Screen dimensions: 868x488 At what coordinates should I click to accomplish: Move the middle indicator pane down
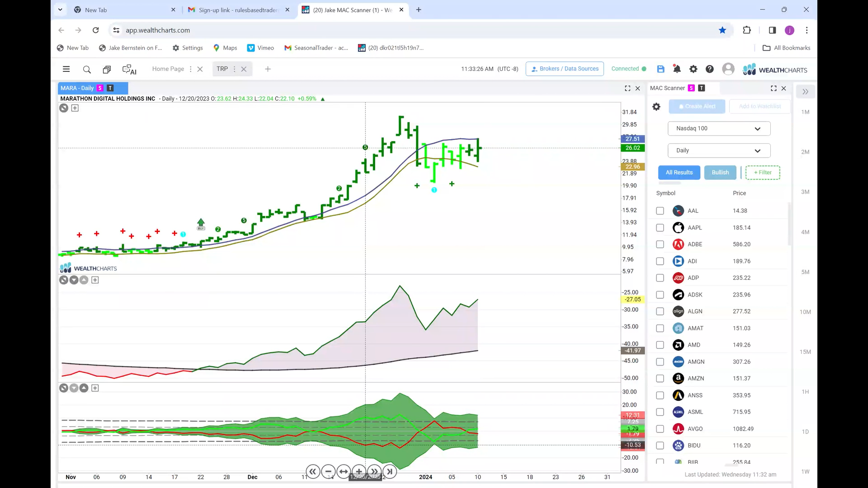point(74,280)
